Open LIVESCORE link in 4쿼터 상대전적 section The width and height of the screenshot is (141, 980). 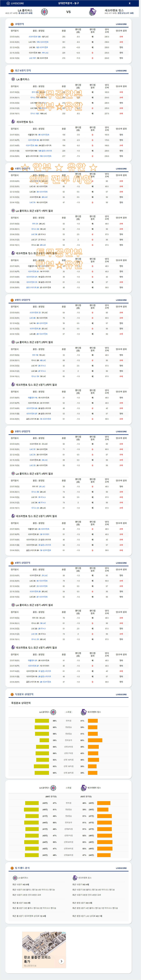tap(121, 563)
